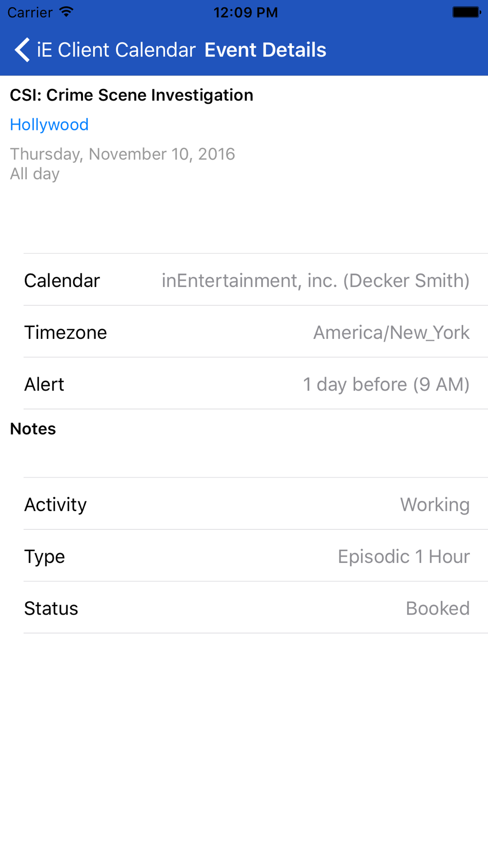Tap the Wi-Fi signal icon
This screenshot has height=868, width=488.
click(66, 12)
